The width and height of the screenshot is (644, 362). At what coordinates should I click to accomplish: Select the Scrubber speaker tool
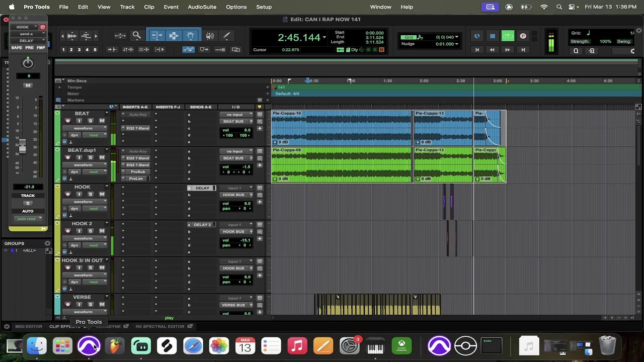coord(210,36)
